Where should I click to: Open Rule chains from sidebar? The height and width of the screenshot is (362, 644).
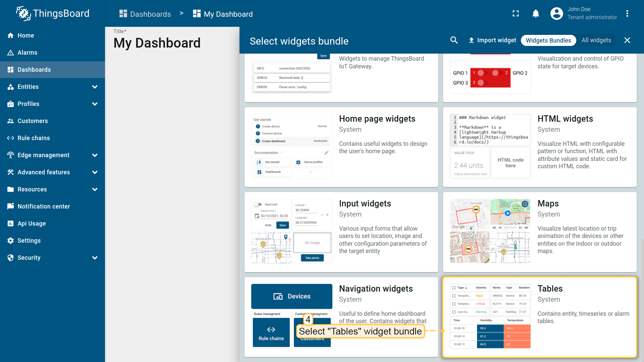pyautogui.click(x=34, y=138)
